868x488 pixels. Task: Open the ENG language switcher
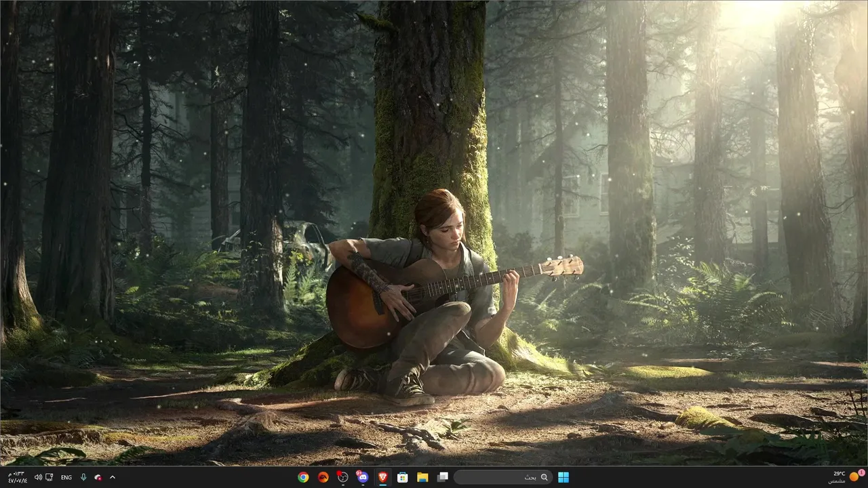[x=66, y=477]
